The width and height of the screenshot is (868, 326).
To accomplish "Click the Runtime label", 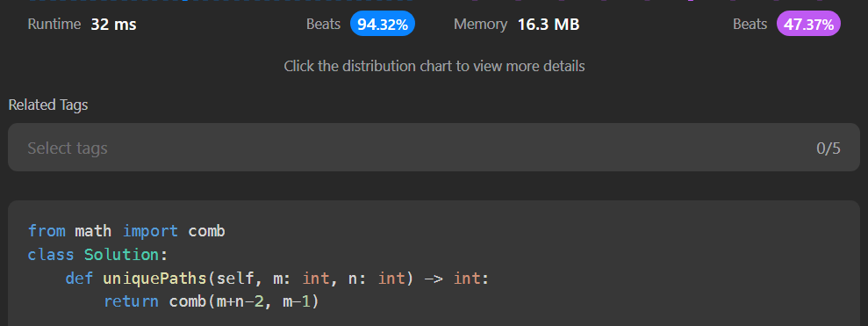I will (x=54, y=25).
